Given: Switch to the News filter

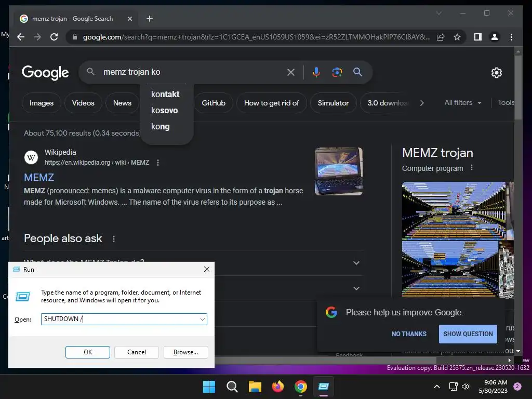Looking at the screenshot, I should pyautogui.click(x=122, y=103).
